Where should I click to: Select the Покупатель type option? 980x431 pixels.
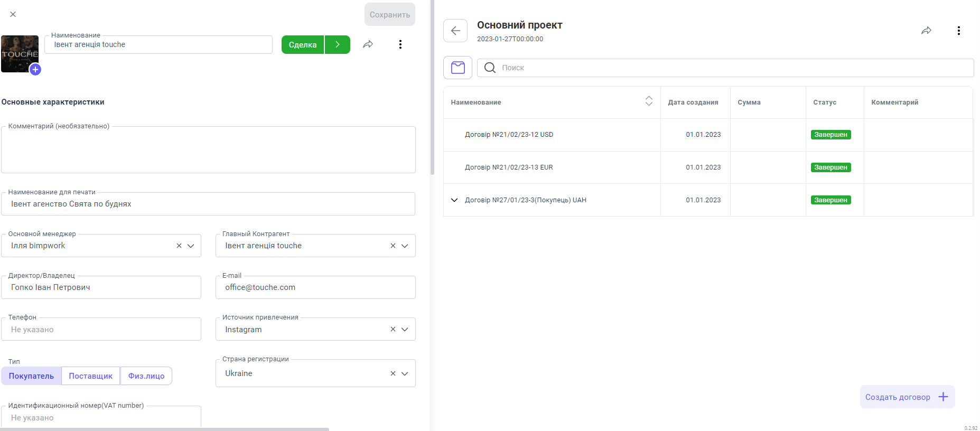click(31, 376)
